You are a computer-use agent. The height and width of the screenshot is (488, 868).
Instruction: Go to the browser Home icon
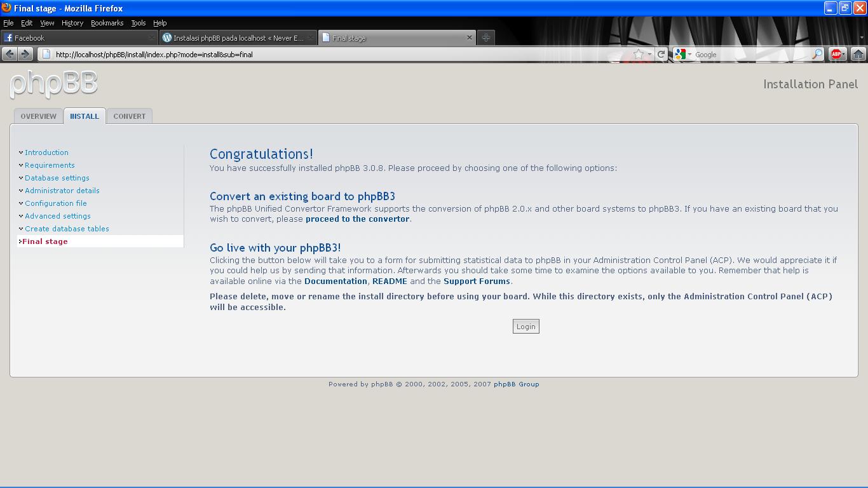[x=858, y=55]
